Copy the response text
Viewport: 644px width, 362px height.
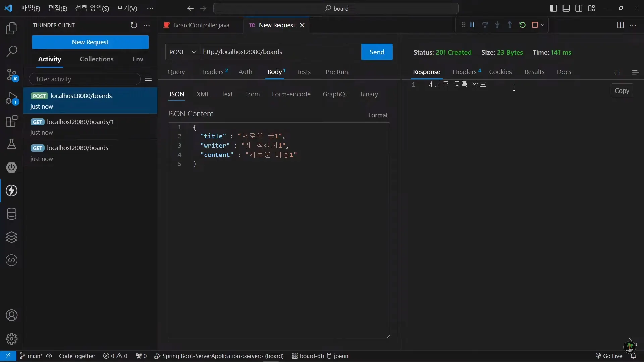[x=622, y=91]
